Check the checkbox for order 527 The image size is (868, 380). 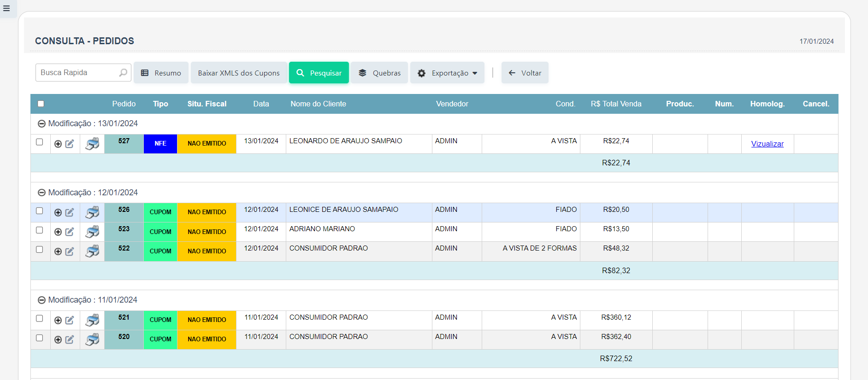pyautogui.click(x=40, y=142)
